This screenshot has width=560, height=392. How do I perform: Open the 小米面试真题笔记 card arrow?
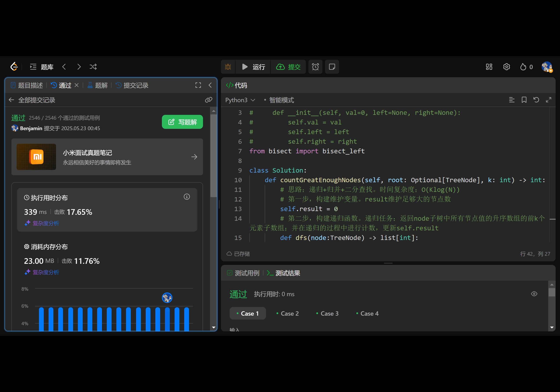[194, 157]
